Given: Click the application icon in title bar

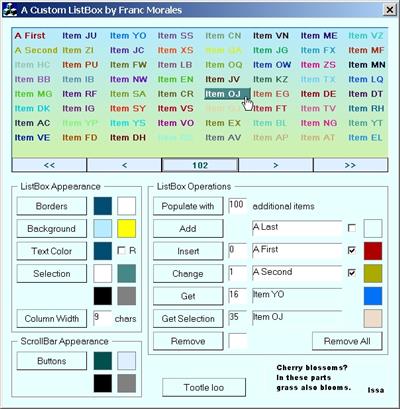Looking at the screenshot, I should coord(10,9).
